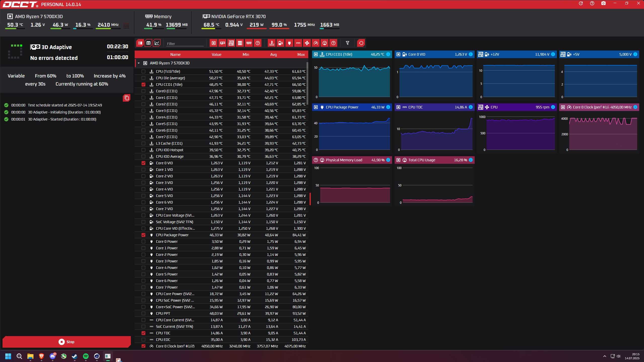Sort the sensor table by Value column
This screenshot has height=362, width=644.
click(x=216, y=55)
